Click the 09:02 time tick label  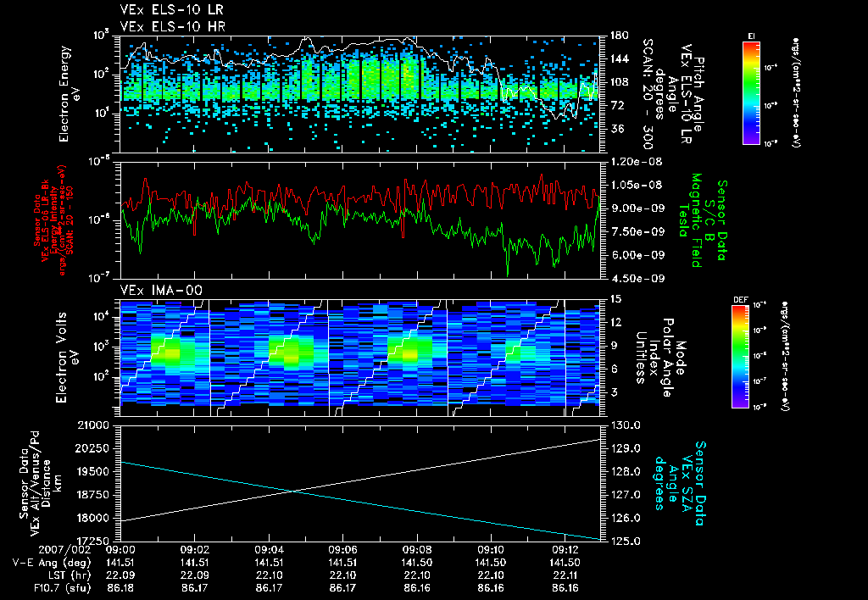pos(195,550)
